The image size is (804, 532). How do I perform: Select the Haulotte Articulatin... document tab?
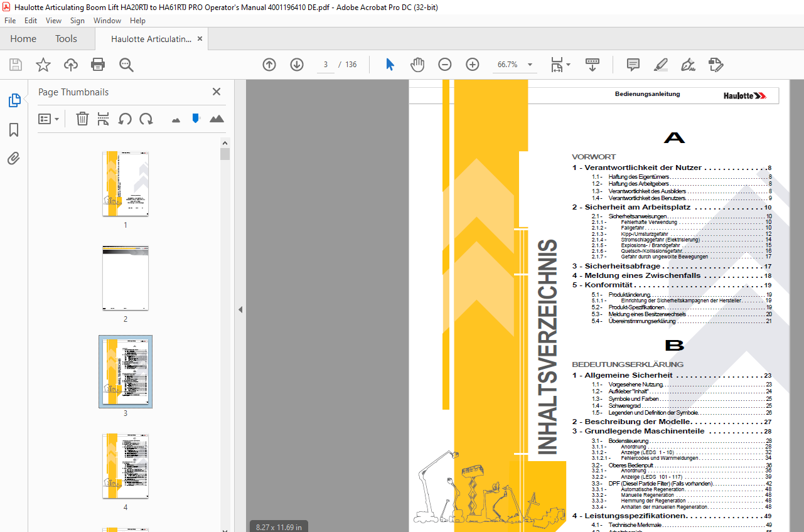[151, 39]
